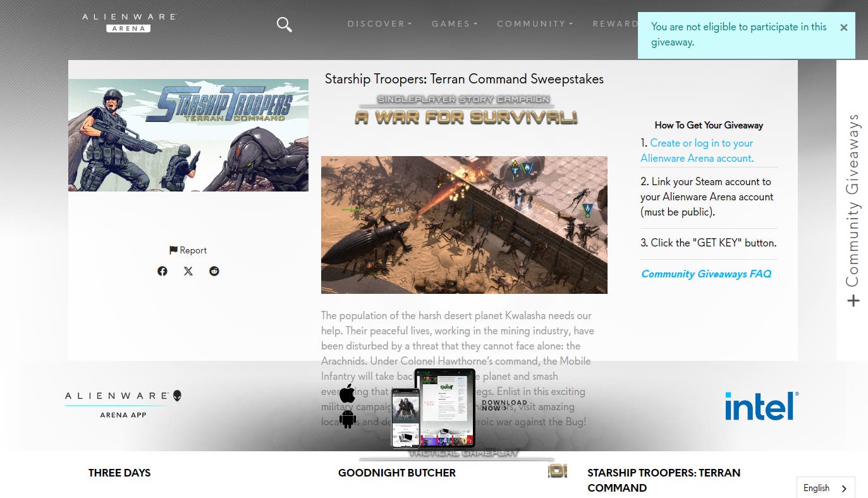Click the Apple app download icon

[347, 393]
